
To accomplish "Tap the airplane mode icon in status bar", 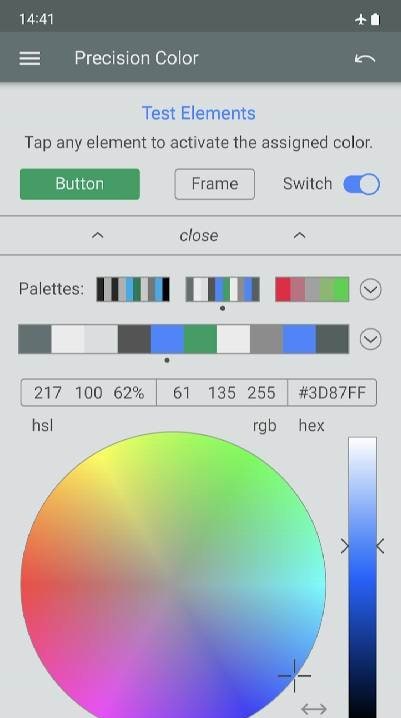I will tap(361, 19).
